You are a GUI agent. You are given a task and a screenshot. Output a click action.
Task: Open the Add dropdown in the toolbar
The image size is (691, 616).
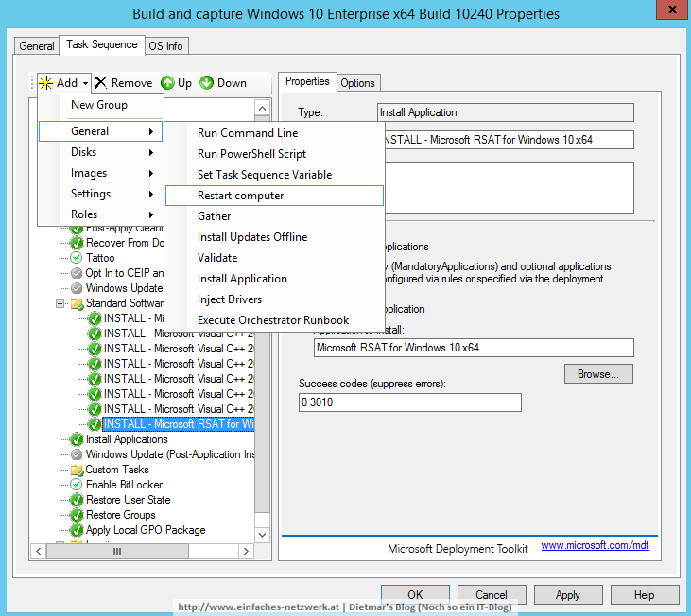(64, 83)
